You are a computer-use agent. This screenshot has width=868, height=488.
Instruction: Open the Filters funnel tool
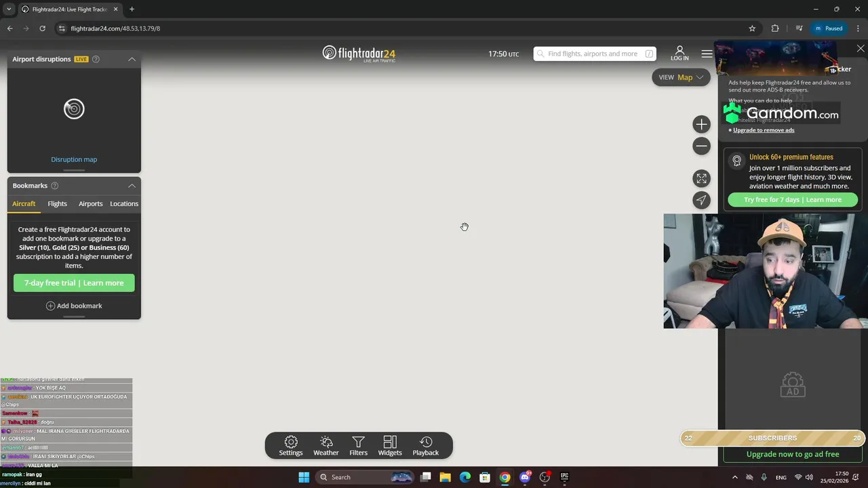point(358,446)
